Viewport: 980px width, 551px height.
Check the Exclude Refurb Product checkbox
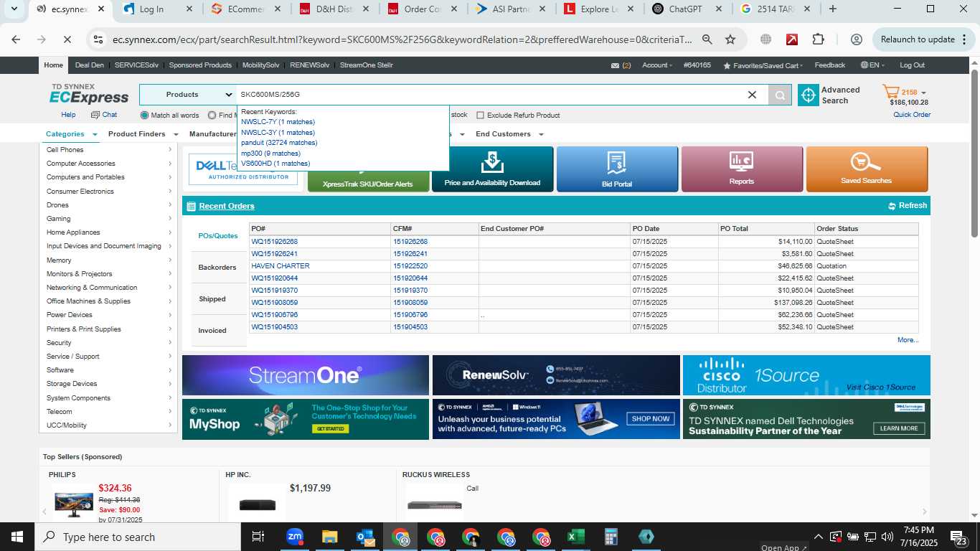481,115
